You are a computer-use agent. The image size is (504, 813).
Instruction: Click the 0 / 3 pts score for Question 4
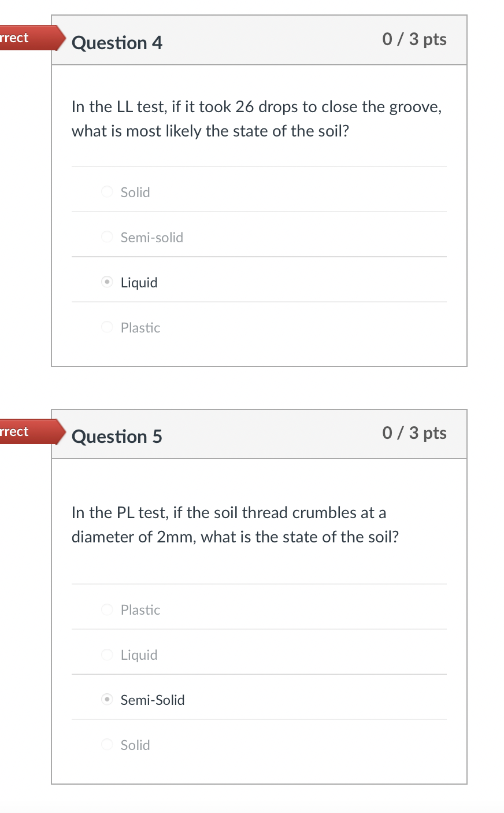[414, 39]
